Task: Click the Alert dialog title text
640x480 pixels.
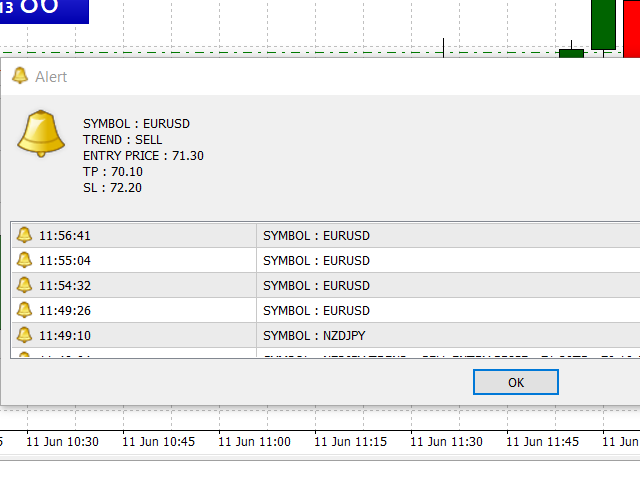Action: coord(51,77)
